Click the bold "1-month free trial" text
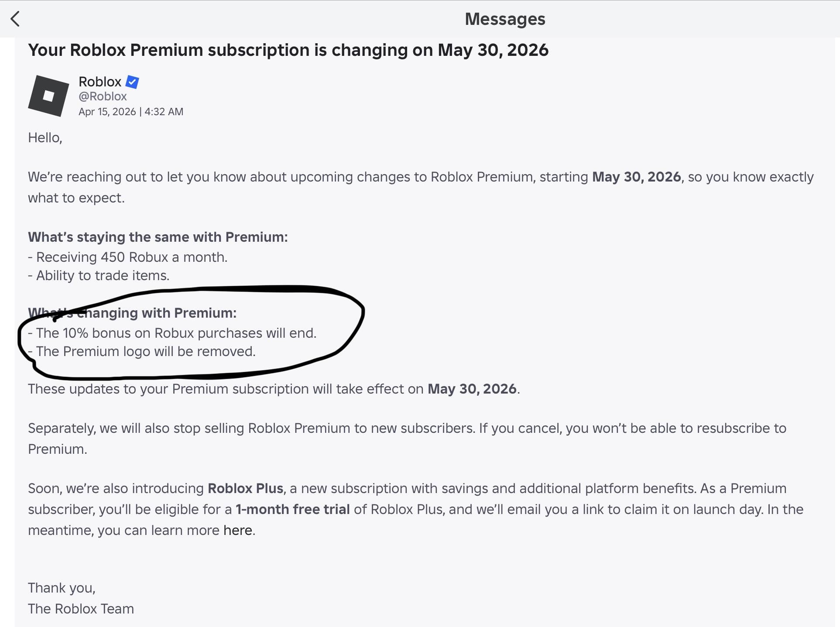 point(292,509)
